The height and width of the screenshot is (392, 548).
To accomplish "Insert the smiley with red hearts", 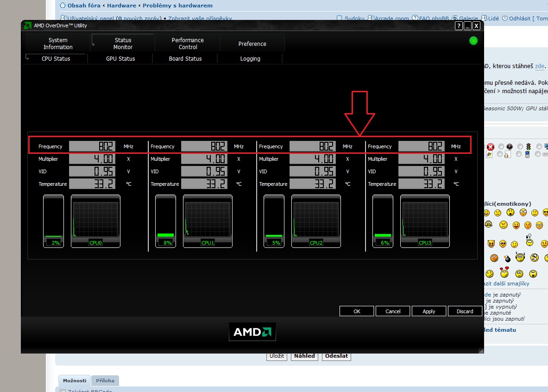I will point(504,272).
